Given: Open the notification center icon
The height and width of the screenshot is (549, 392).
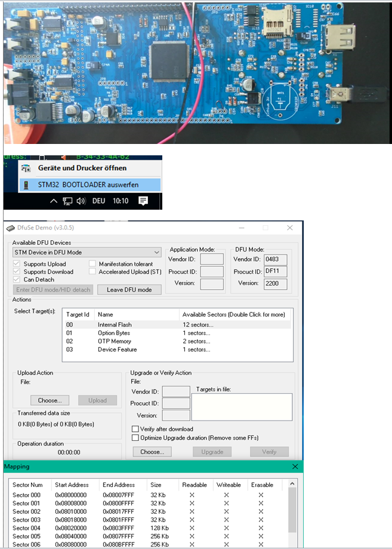Looking at the screenshot, I should tap(143, 201).
